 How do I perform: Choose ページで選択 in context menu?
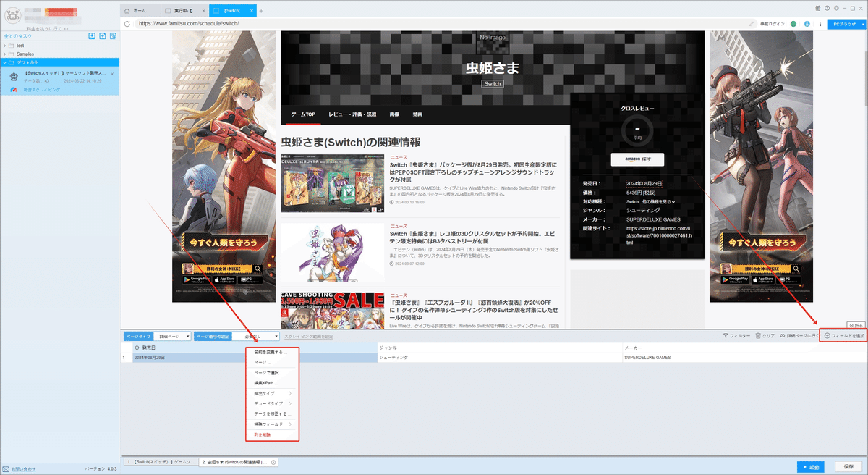point(271,373)
